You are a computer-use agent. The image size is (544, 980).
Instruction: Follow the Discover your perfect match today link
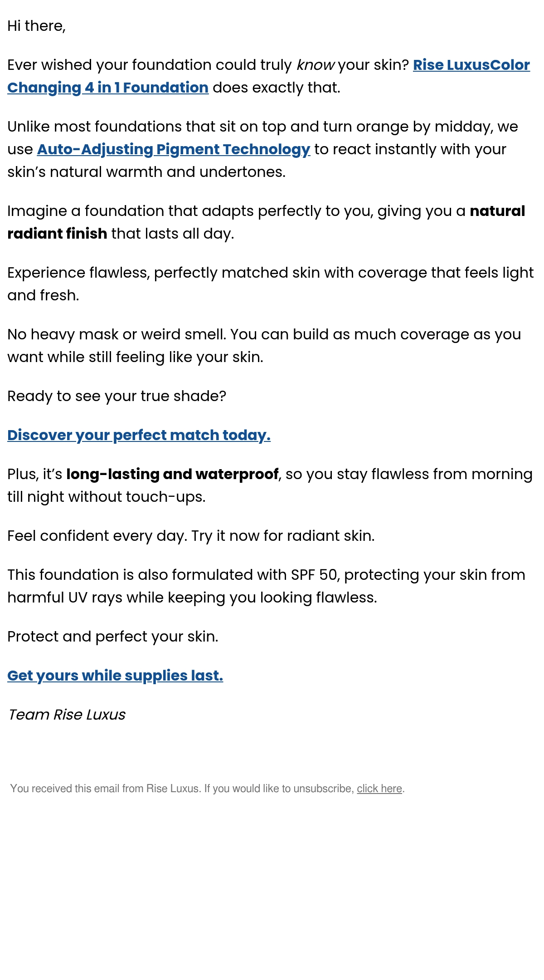click(x=139, y=435)
